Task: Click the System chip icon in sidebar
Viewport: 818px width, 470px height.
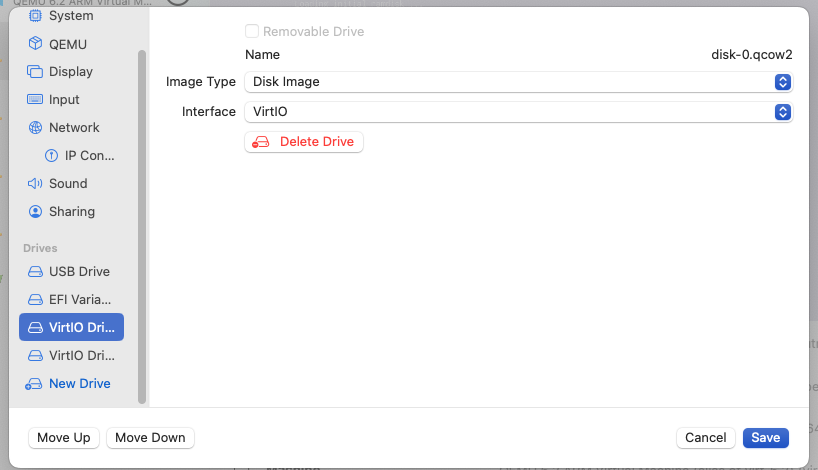Action: 35,16
